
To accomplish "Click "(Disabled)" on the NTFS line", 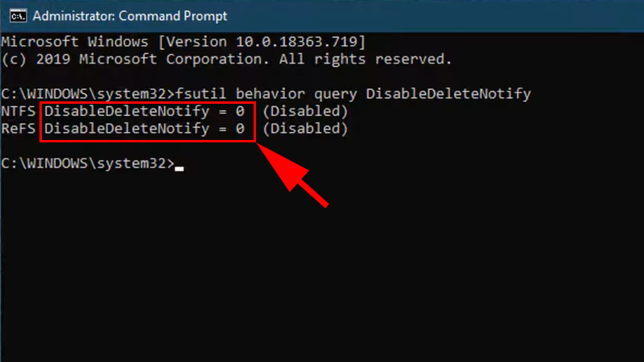I will coord(305,111).
